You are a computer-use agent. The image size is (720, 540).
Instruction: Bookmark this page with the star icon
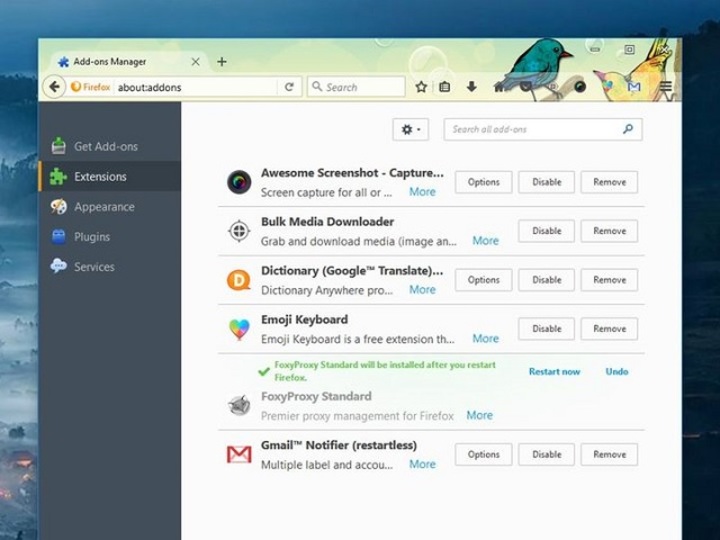421,87
